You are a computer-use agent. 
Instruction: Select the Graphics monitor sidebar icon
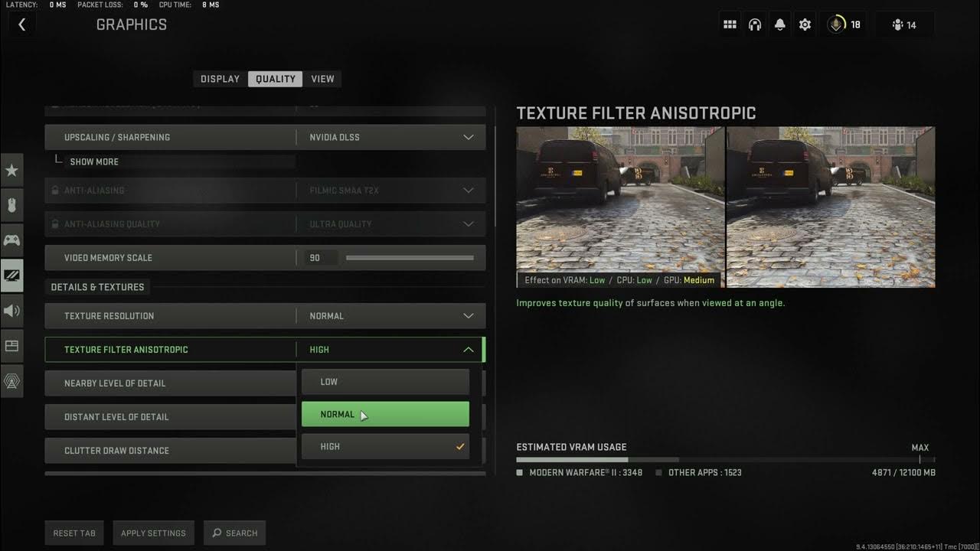11,275
